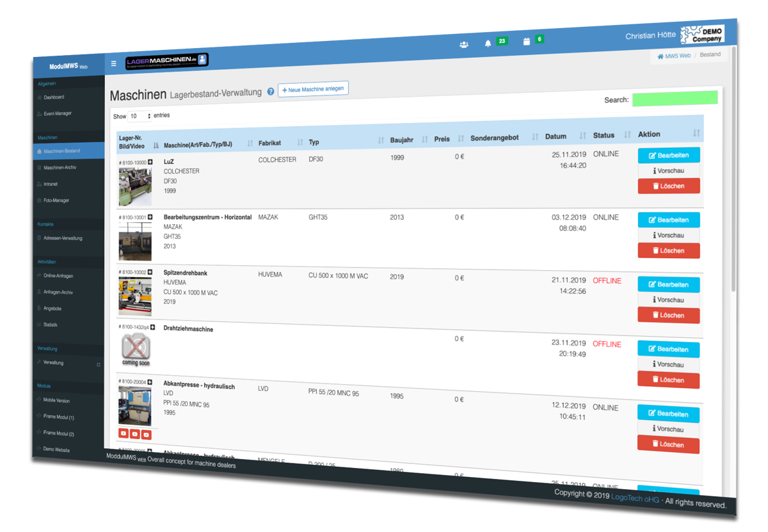Sort table by Status column
768x532 pixels.
604,135
